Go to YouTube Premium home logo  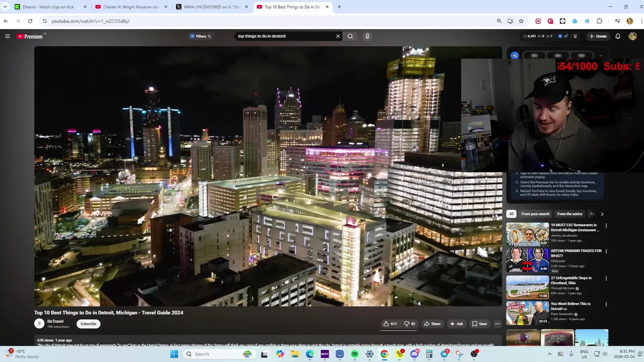(x=30, y=36)
